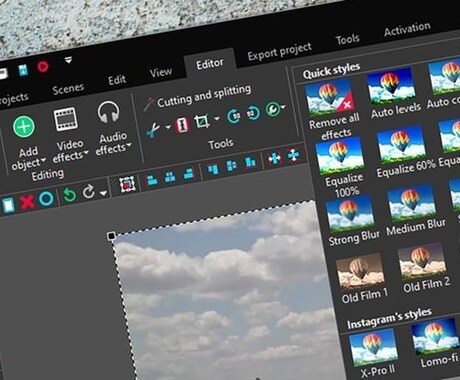The image size is (460, 380).
Task: Align objects horizontal centers icon
Action: pyautogui.click(x=170, y=177)
